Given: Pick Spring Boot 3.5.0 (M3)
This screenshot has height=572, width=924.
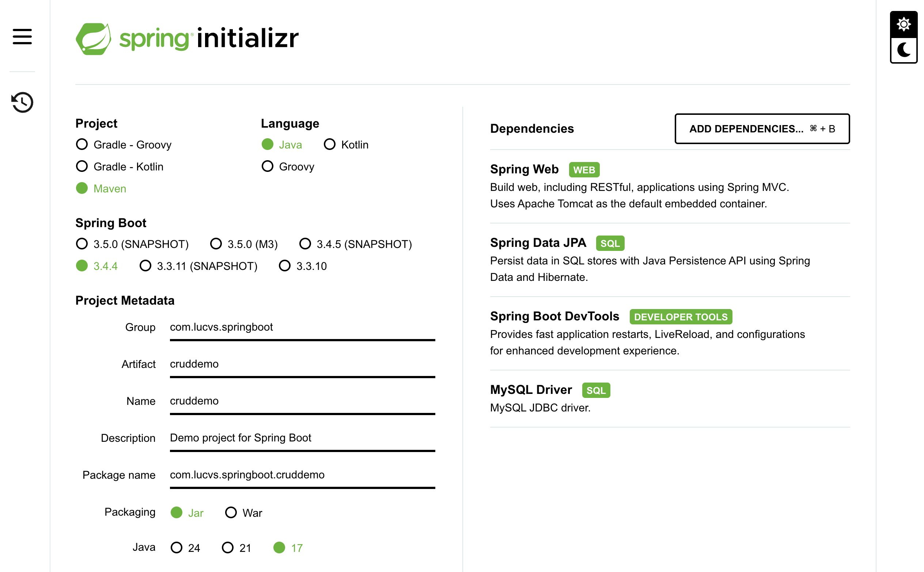Looking at the screenshot, I should (216, 244).
